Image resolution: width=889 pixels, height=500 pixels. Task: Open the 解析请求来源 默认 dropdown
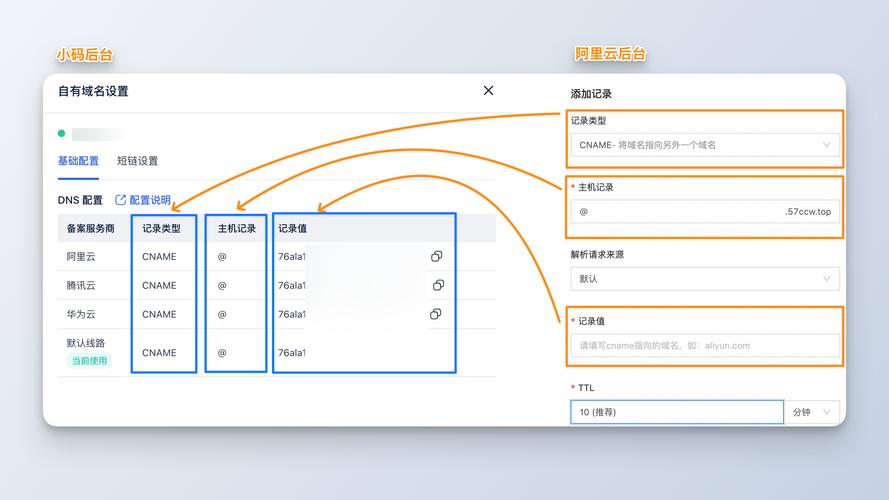(705, 279)
